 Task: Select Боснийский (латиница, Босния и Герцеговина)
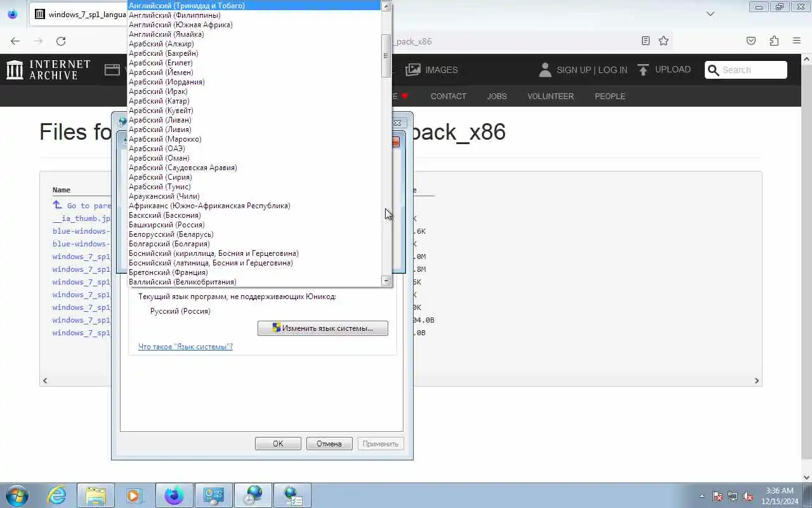[x=254, y=263]
